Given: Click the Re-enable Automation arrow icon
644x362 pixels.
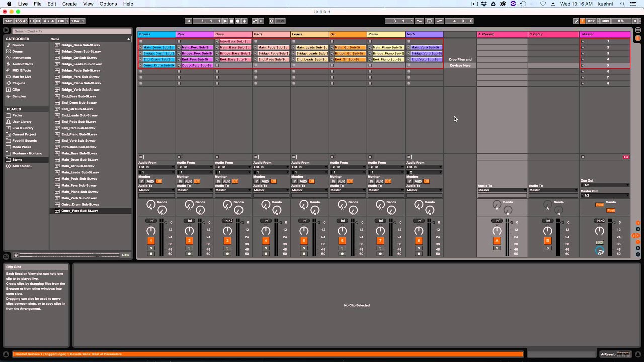Looking at the screenshot, I should coord(261,21).
